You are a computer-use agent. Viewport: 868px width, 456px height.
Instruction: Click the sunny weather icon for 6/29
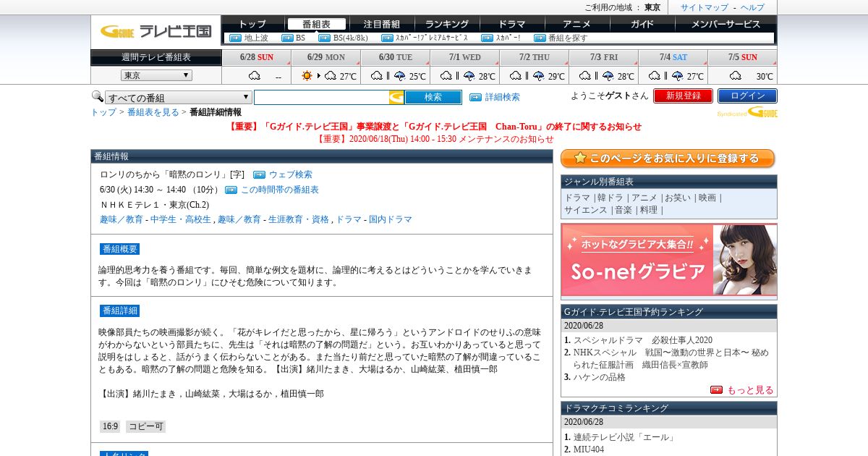point(307,75)
